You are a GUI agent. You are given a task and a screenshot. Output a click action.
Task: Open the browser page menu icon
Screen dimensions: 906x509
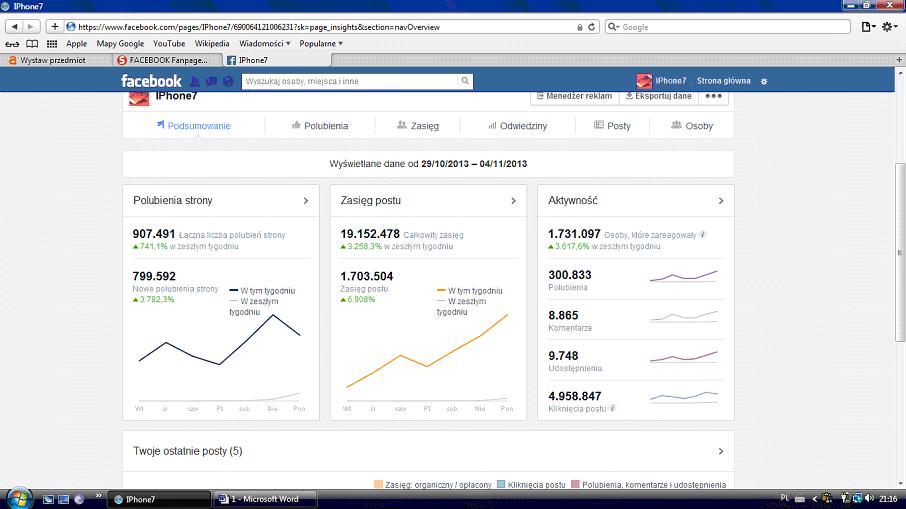[x=867, y=27]
